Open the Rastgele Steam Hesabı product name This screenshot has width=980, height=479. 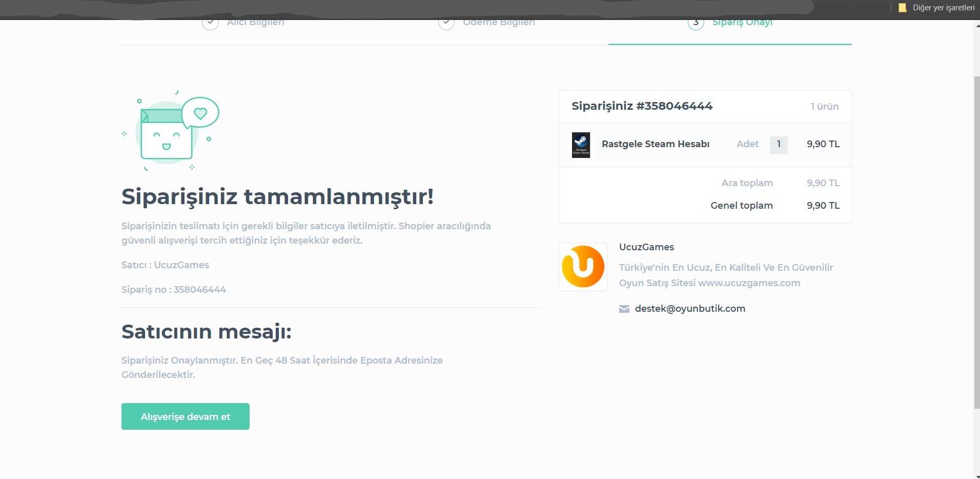point(656,144)
